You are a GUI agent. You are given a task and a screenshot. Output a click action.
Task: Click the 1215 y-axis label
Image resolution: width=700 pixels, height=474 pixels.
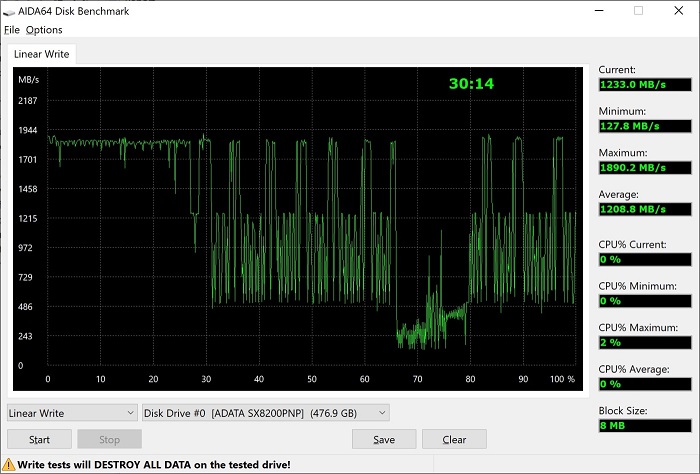[28, 218]
